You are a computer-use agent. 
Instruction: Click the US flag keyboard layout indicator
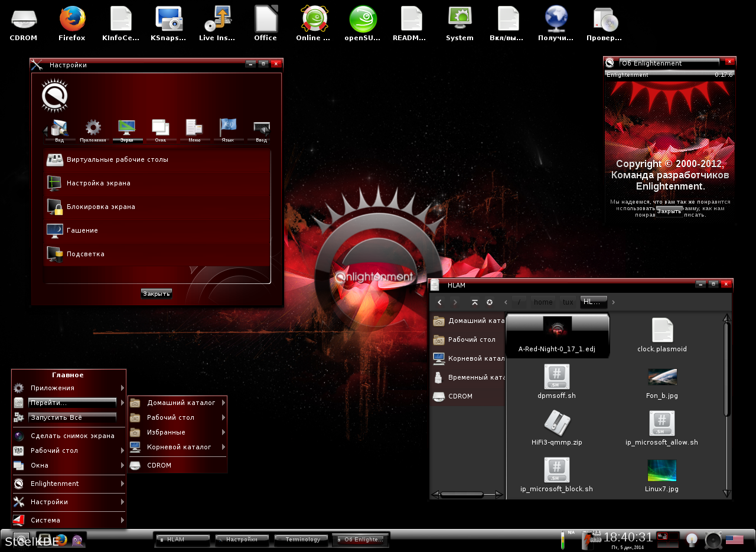pos(734,539)
